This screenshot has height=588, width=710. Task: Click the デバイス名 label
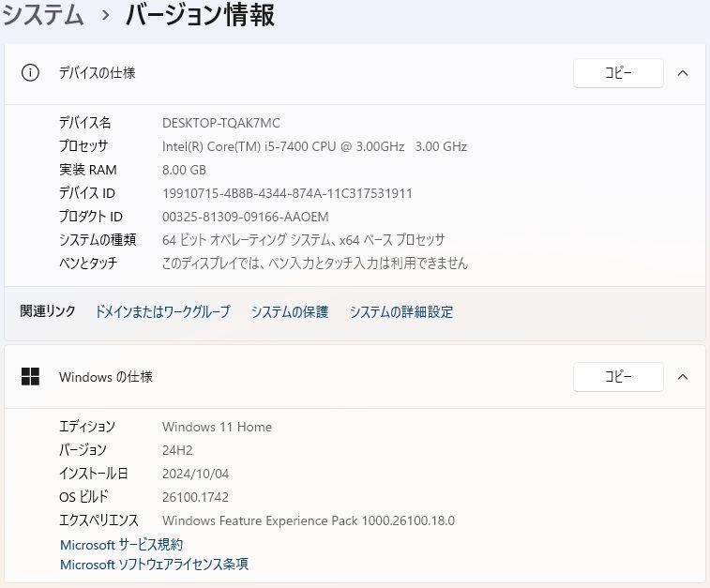(84, 123)
